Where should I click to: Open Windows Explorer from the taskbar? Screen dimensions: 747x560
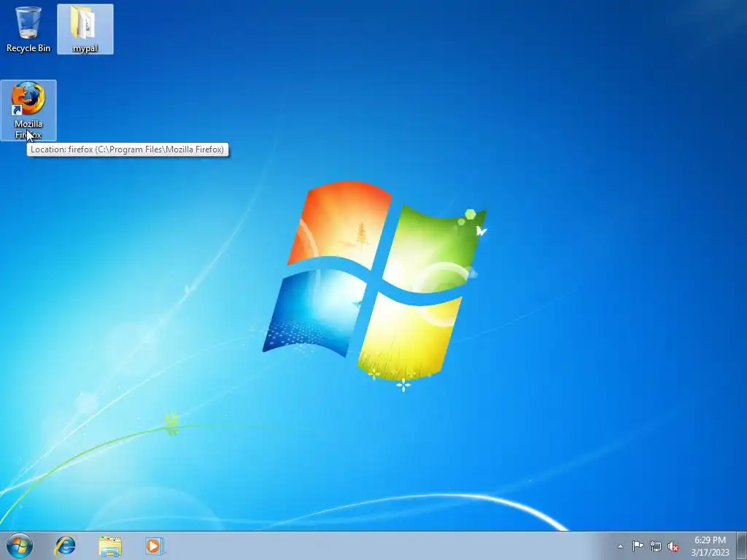pyautogui.click(x=110, y=546)
